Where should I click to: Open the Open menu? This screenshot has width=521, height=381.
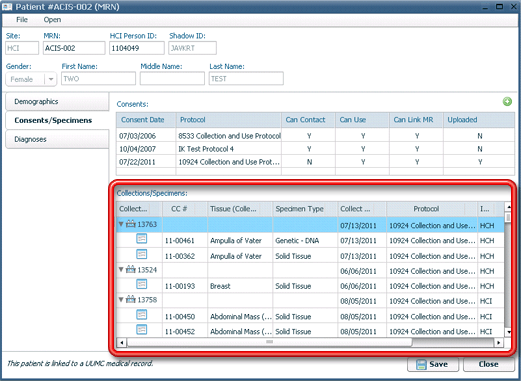click(52, 20)
